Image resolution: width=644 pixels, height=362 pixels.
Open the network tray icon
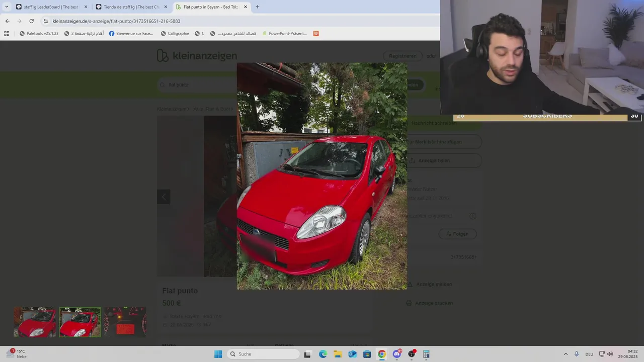602,354
